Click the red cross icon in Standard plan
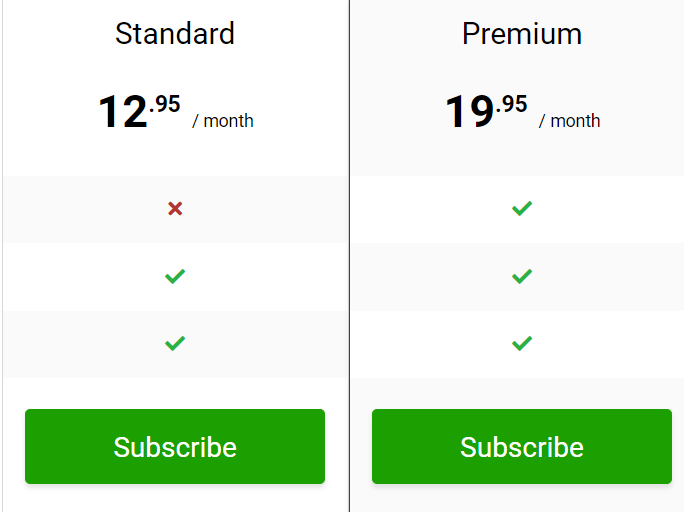Screen dimensions: 684x512 [175, 209]
